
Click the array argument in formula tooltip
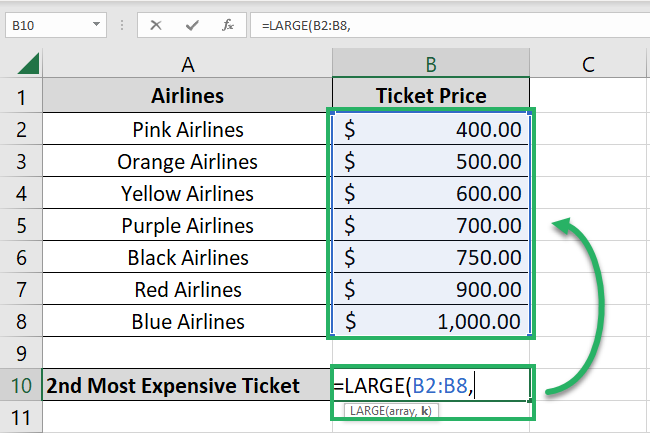[400, 411]
